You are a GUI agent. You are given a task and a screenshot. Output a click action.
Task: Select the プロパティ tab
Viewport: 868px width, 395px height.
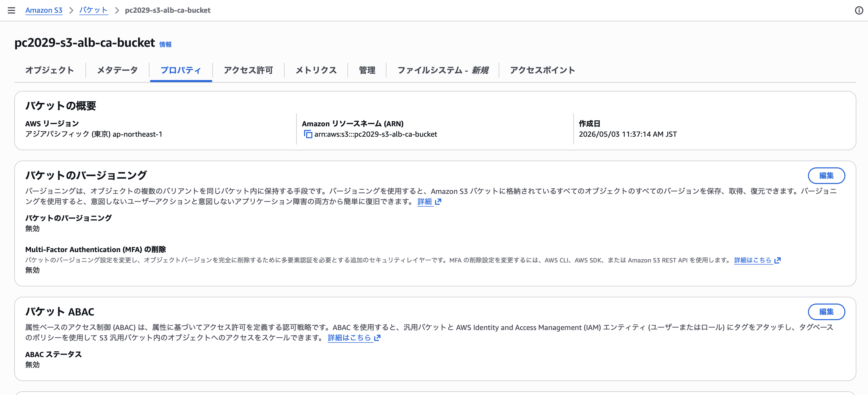(181, 70)
